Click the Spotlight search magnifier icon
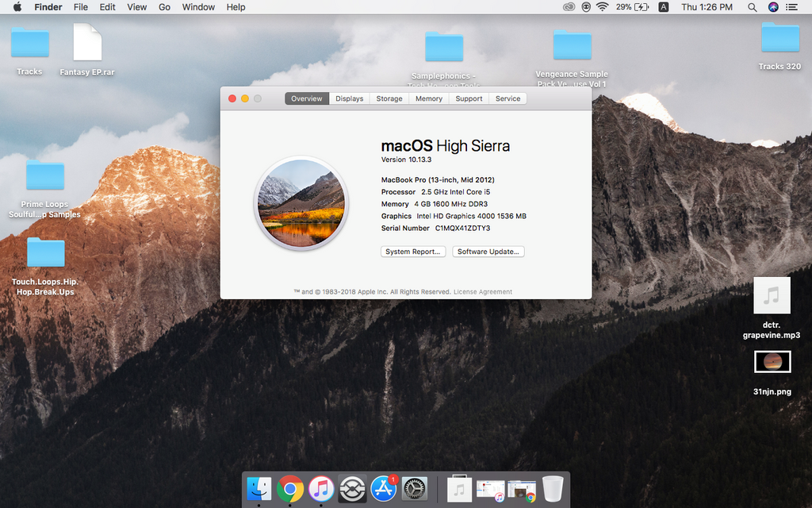Screen dimensions: 812x508 752,7
